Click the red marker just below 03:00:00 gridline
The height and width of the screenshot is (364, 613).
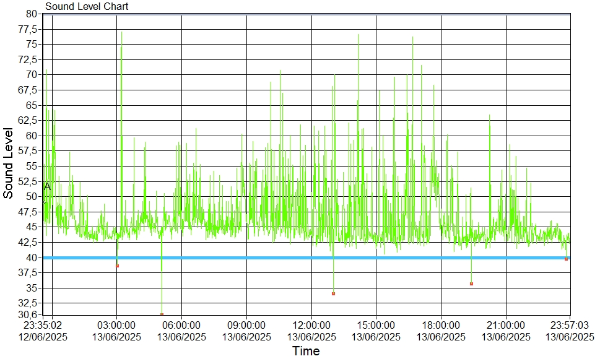(117, 266)
